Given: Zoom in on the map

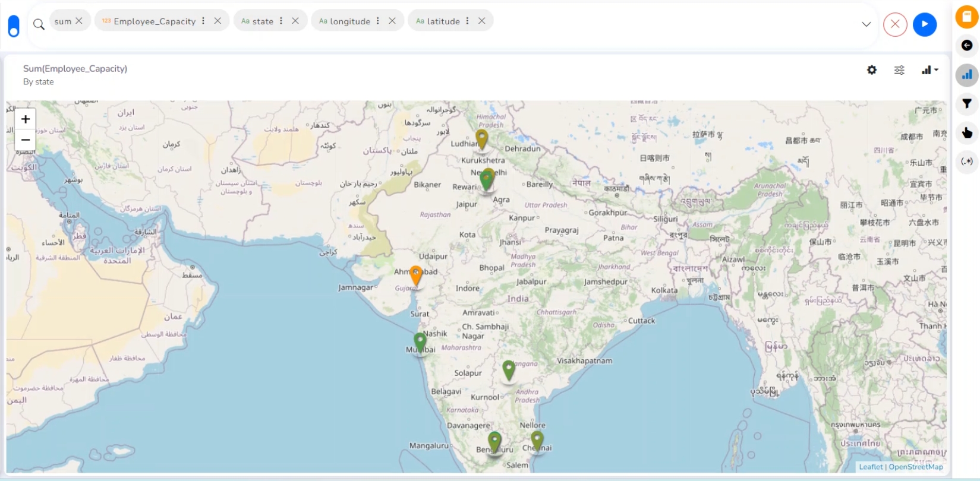Looking at the screenshot, I should (x=26, y=119).
